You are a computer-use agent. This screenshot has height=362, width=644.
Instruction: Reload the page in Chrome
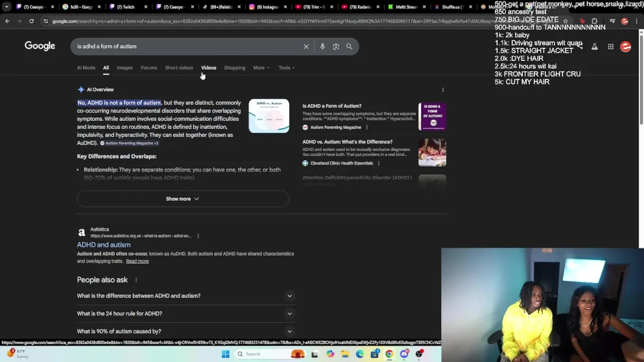point(31,21)
